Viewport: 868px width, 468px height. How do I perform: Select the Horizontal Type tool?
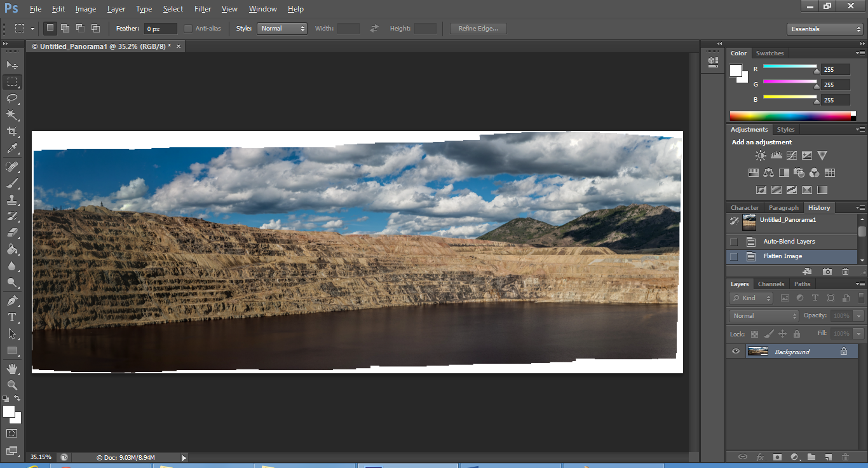12,317
